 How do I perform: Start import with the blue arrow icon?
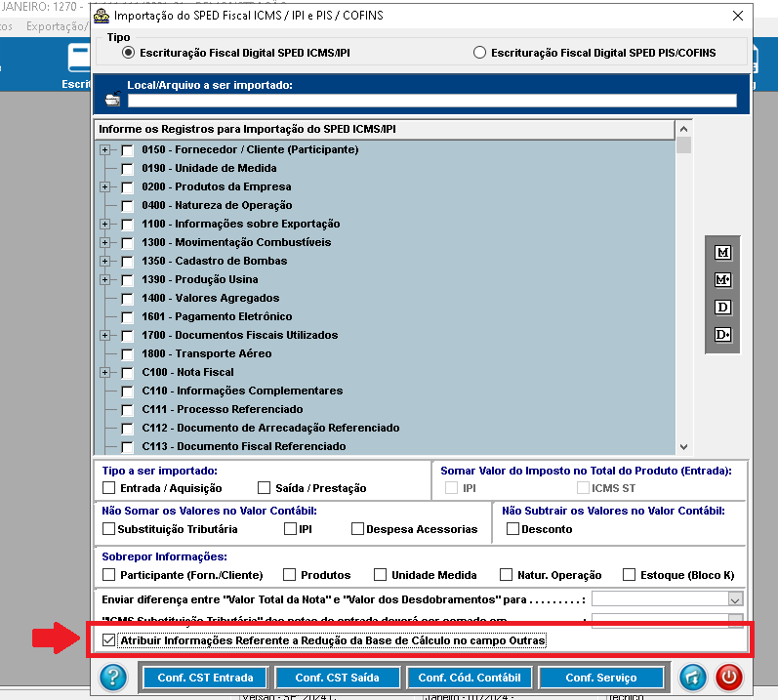coord(693,678)
